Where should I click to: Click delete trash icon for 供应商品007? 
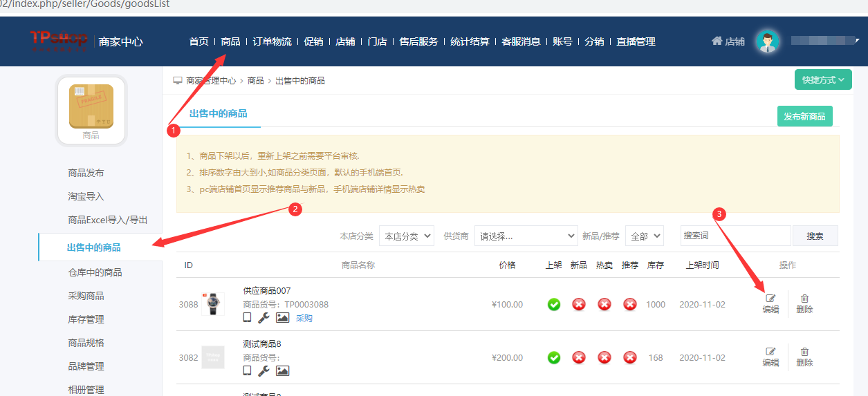[804, 299]
